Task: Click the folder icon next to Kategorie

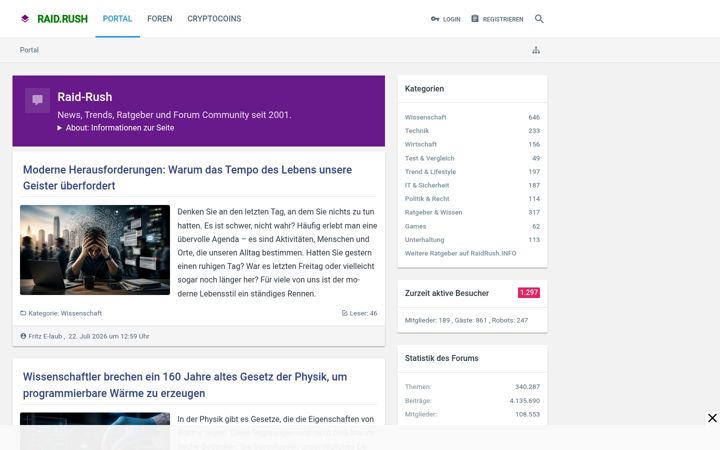Action: 23,313
